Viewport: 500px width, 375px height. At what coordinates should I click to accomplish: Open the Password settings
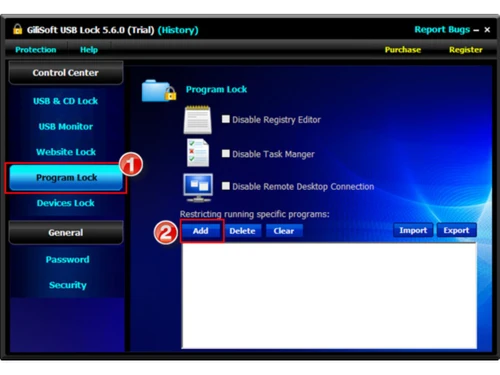(x=67, y=260)
